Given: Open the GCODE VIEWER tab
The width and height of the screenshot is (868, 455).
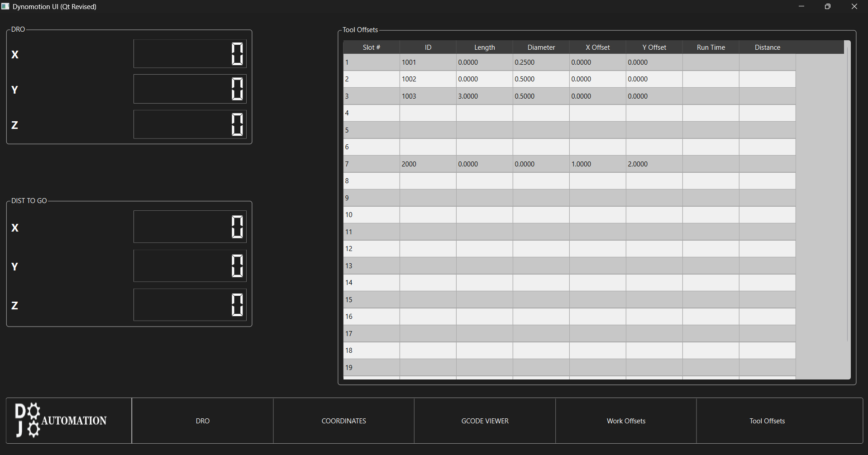Looking at the screenshot, I should coord(485,421).
